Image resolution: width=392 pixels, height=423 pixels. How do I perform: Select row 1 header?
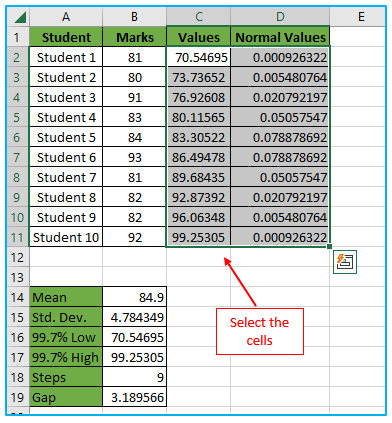tap(18, 37)
